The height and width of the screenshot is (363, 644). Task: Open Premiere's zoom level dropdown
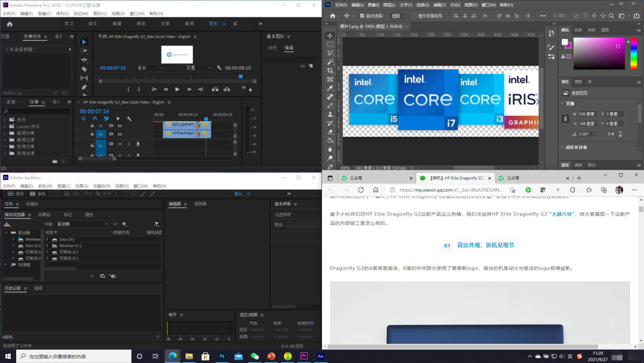[x=148, y=68]
